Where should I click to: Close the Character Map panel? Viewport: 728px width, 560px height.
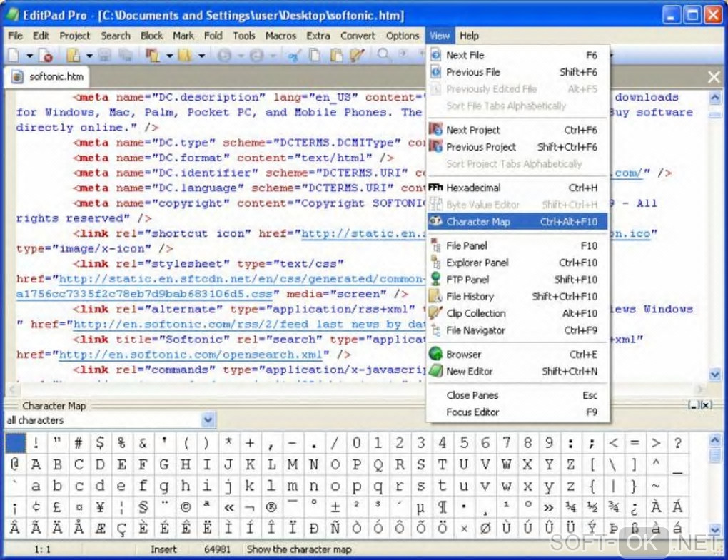(x=706, y=405)
